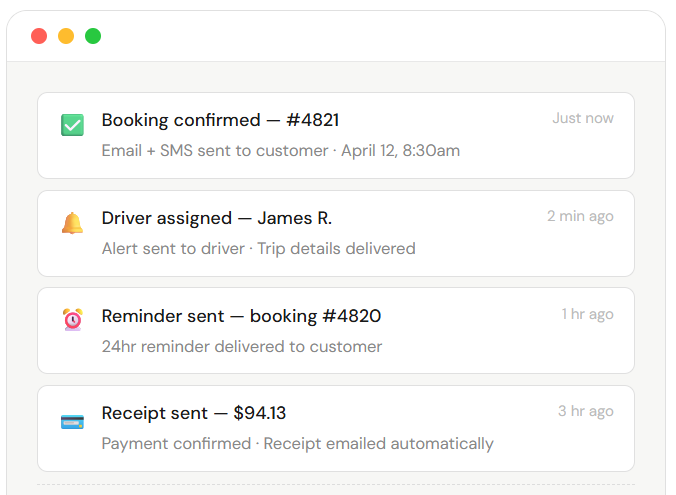Click 'Alert sent to driver' description text
The height and width of the screenshot is (495, 676).
click(173, 248)
